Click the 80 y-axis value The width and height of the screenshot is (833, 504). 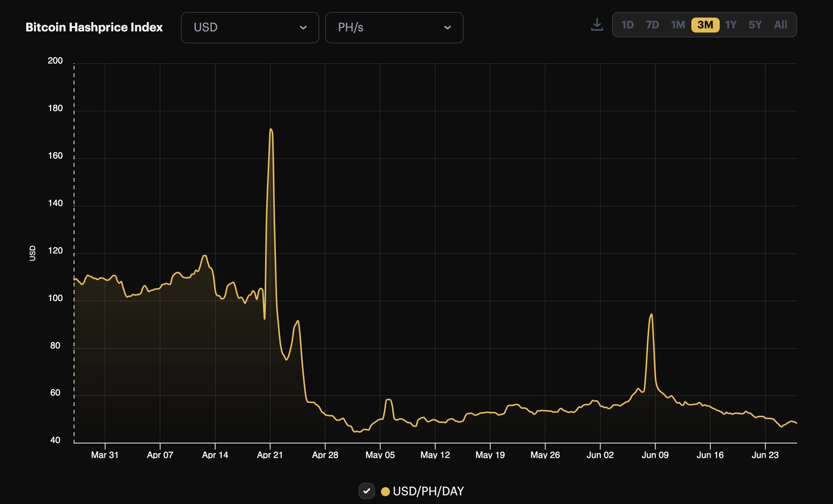click(55, 345)
